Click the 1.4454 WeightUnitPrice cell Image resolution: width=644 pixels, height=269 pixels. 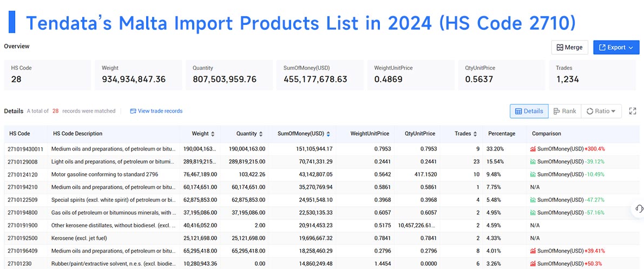[382, 263]
